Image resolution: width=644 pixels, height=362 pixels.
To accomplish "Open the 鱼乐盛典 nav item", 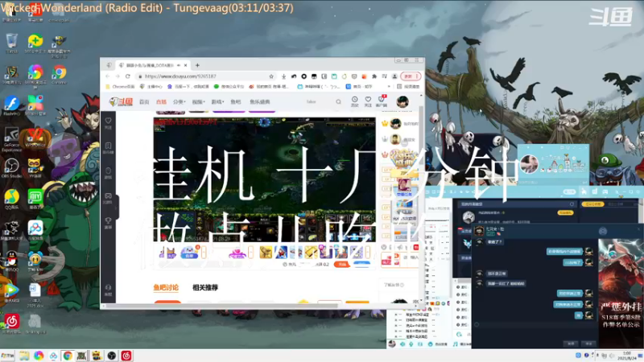I will tap(259, 102).
